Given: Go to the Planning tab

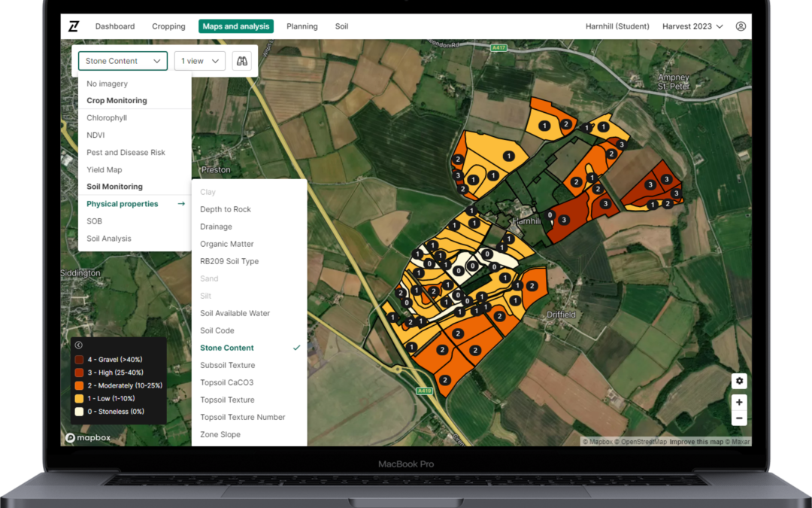Looking at the screenshot, I should click(302, 26).
